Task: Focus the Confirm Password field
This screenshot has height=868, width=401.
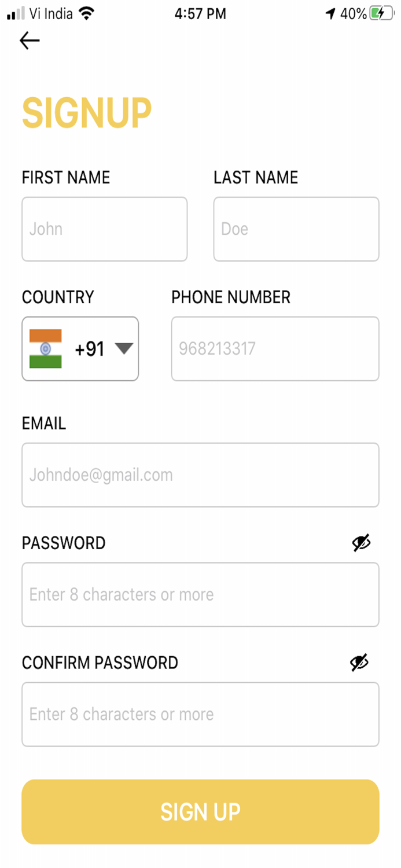Action: (200, 715)
